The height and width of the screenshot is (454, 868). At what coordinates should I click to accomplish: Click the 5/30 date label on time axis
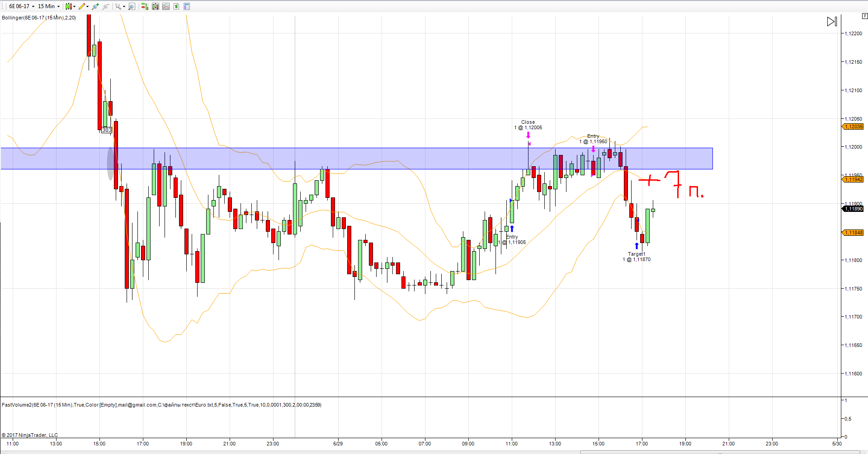tap(837, 444)
